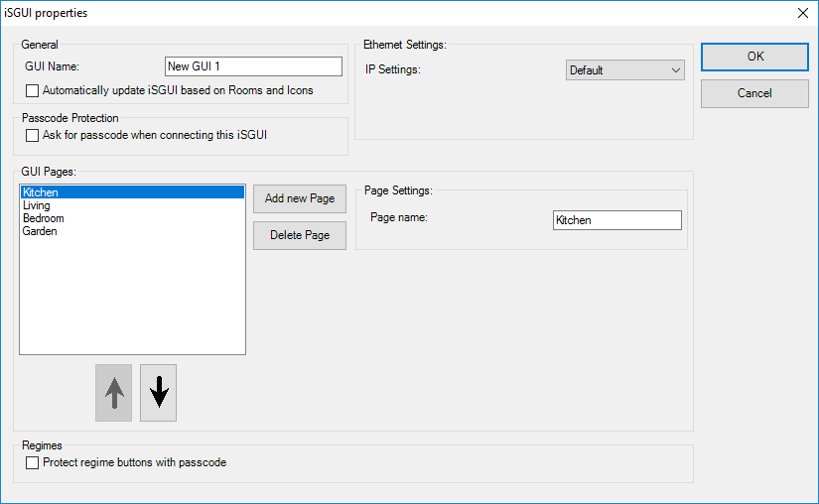Click the move page down arrow

tap(158, 393)
